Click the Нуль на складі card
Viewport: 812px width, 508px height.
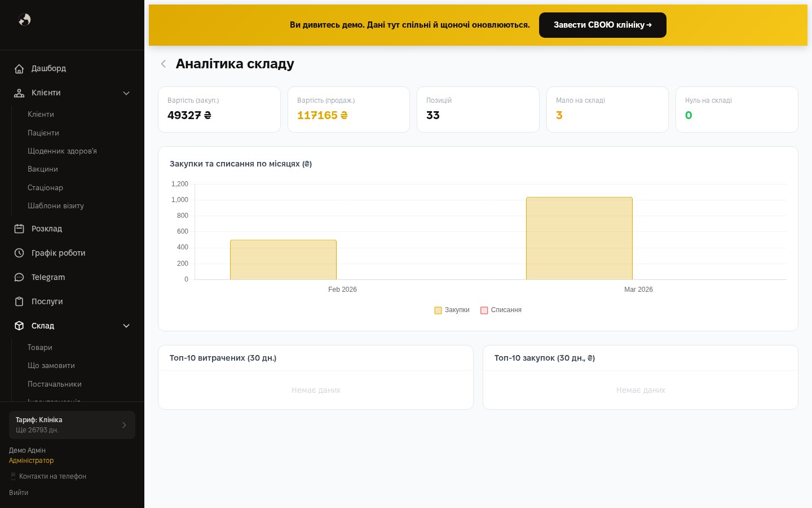pyautogui.click(x=737, y=110)
